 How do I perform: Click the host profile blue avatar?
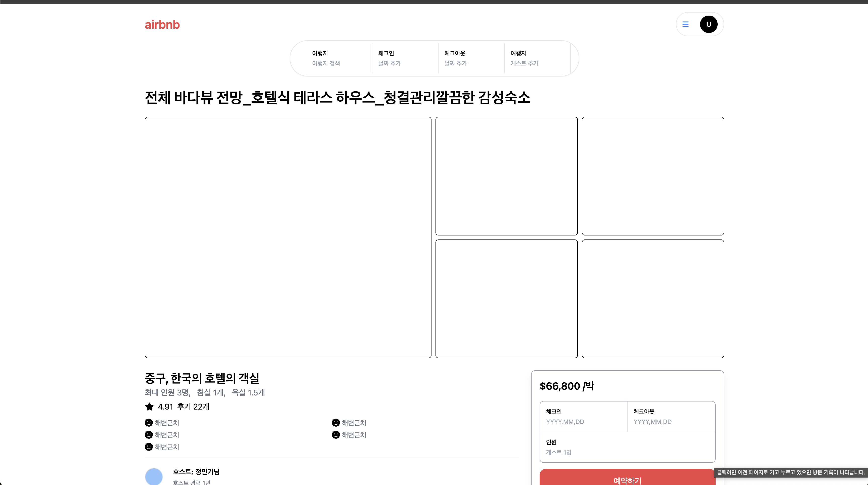click(154, 477)
